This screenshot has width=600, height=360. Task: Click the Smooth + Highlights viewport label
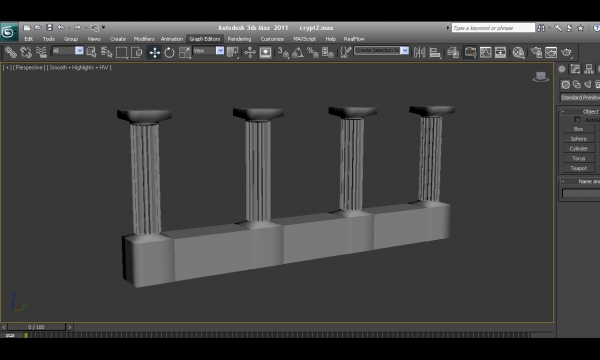pos(79,68)
